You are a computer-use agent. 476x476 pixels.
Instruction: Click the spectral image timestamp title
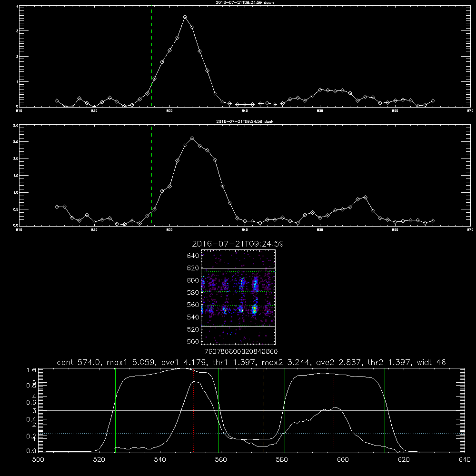coord(238,244)
